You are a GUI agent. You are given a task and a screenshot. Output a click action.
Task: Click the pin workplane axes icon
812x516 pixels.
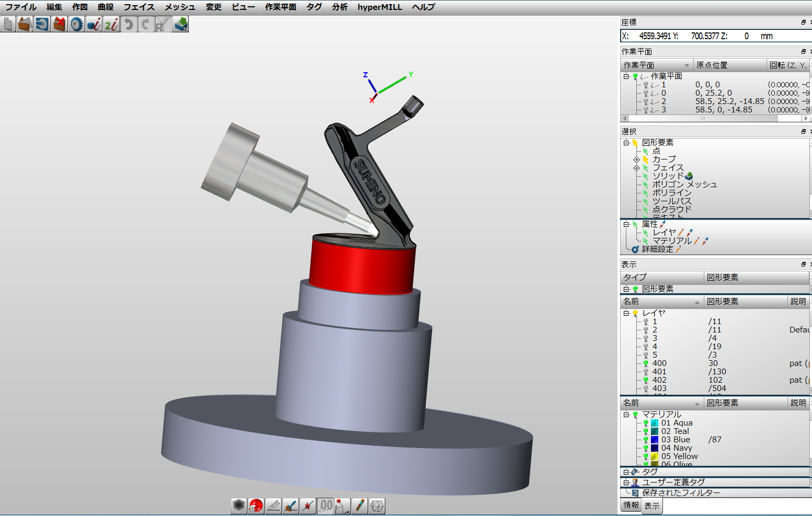[x=342, y=506]
